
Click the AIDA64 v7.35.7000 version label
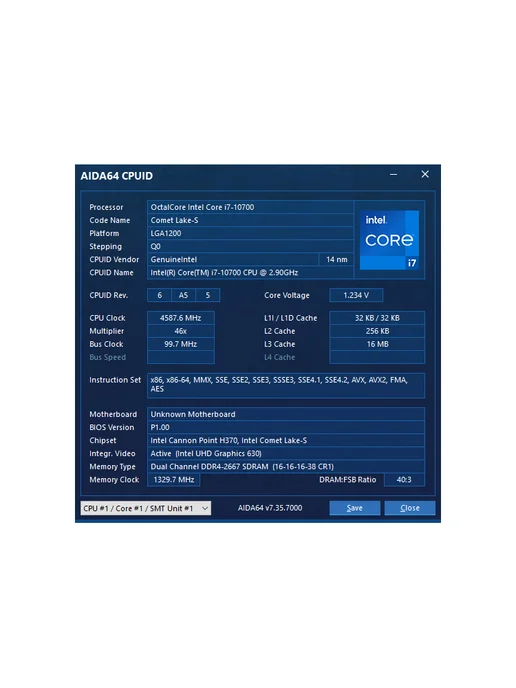click(x=270, y=508)
